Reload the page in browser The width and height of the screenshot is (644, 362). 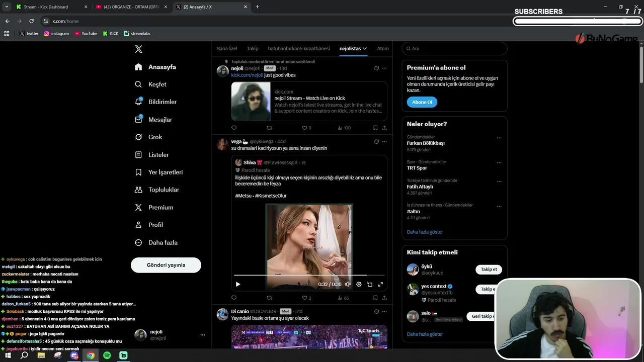point(31,21)
